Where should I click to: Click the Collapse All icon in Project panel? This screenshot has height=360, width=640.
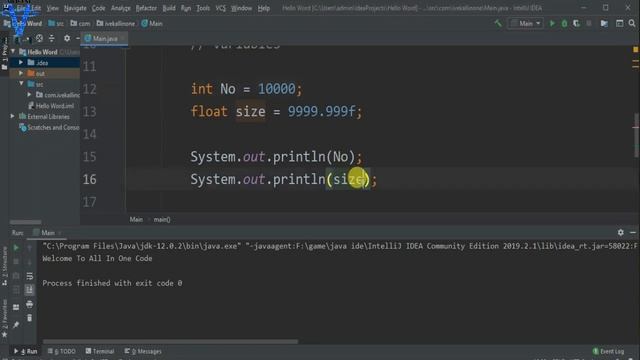pyautogui.click(x=51, y=38)
